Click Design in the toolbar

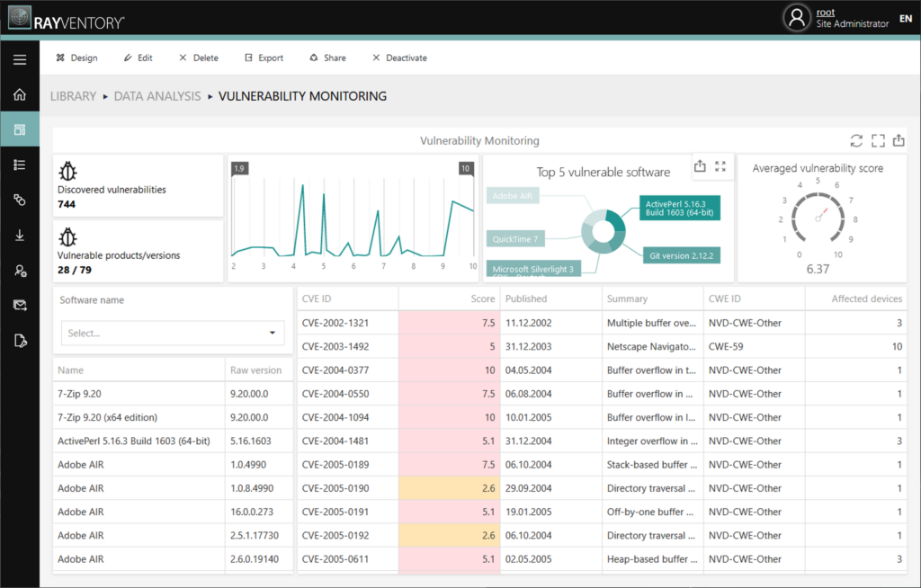coord(77,58)
